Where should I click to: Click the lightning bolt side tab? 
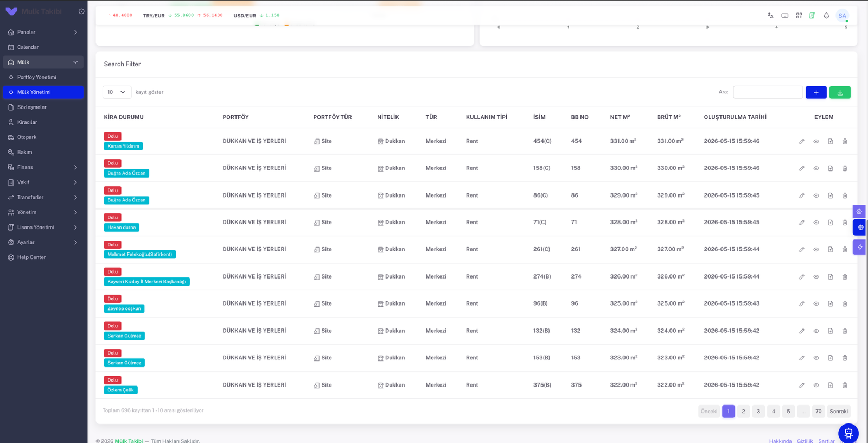click(859, 247)
